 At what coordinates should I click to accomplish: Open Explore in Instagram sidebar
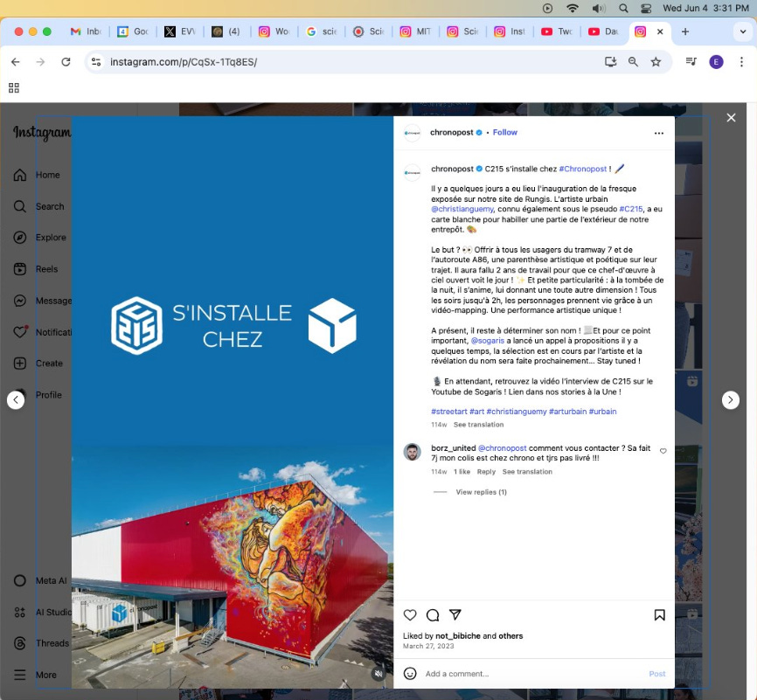39,238
